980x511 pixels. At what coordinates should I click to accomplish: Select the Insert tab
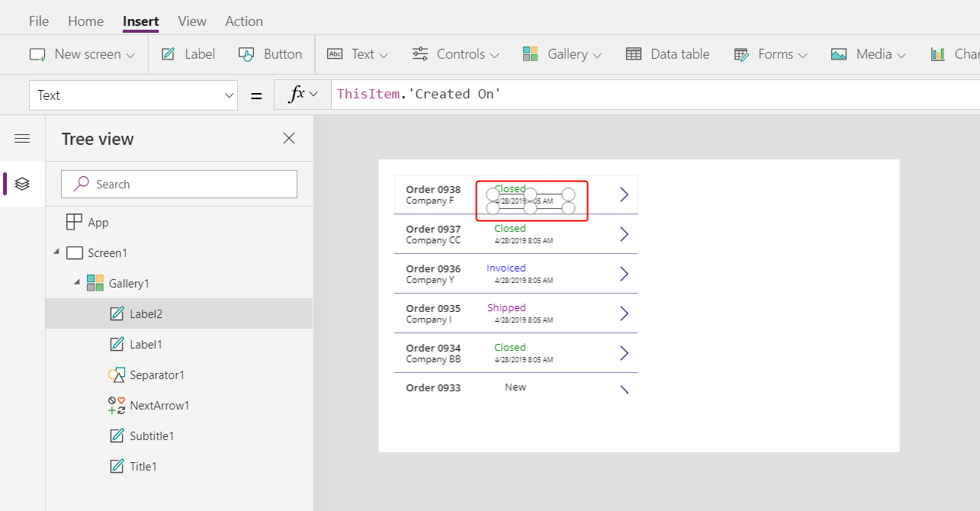pyautogui.click(x=141, y=21)
